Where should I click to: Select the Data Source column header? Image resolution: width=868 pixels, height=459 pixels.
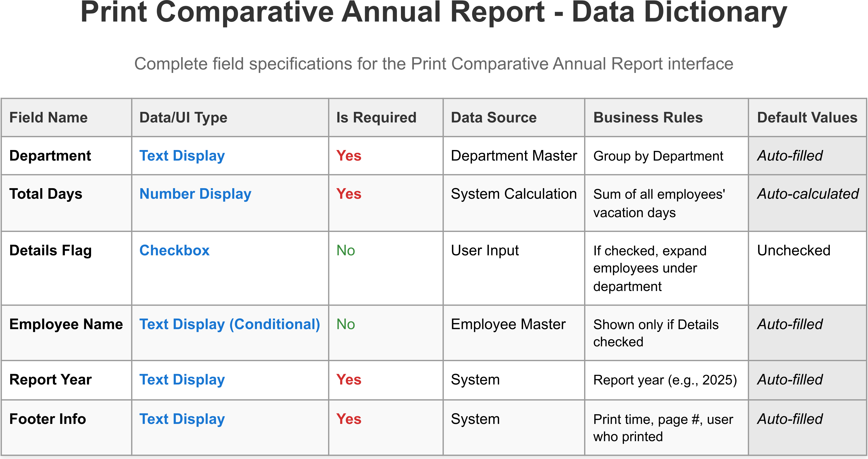(x=493, y=118)
